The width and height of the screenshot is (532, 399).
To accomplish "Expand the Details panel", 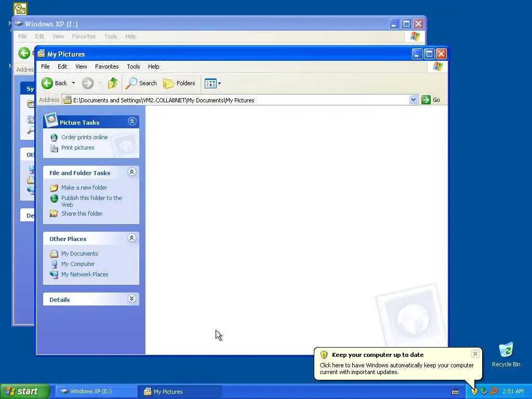I will 131,299.
